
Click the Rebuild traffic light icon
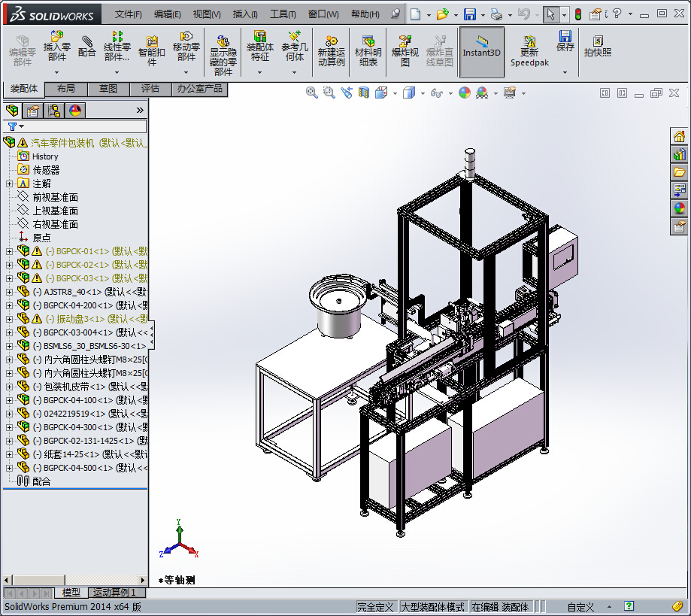pyautogui.click(x=578, y=14)
